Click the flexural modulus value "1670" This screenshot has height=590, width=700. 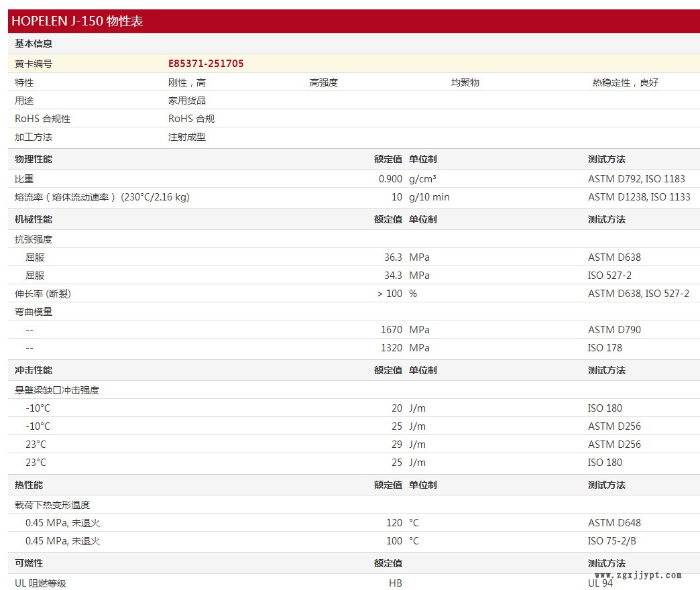click(x=392, y=330)
